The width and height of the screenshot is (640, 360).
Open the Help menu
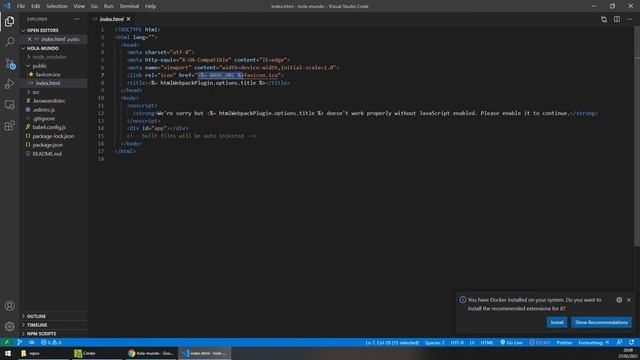tap(151, 6)
